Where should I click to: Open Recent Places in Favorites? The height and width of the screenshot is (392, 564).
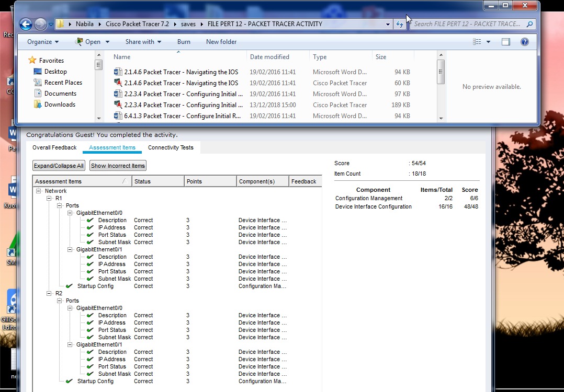(x=63, y=82)
